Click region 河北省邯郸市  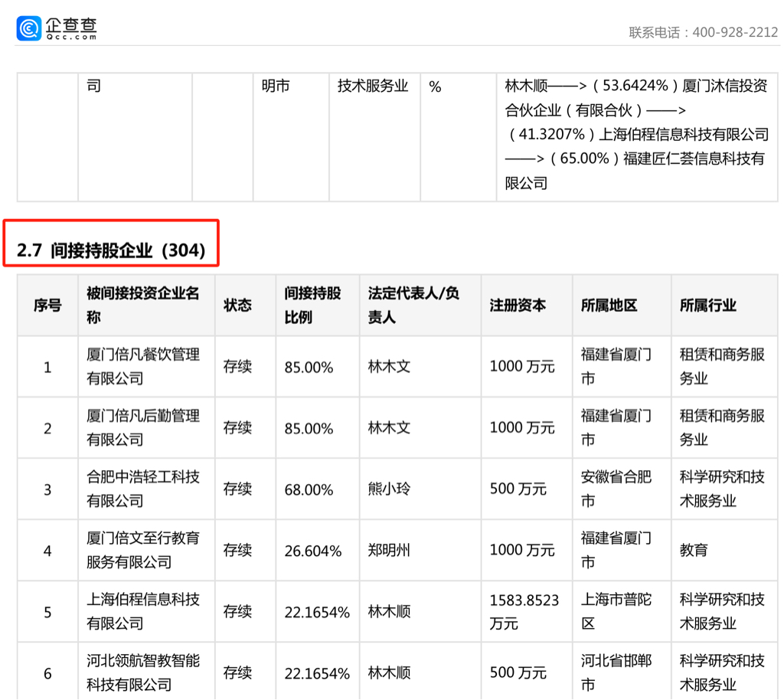616,672
